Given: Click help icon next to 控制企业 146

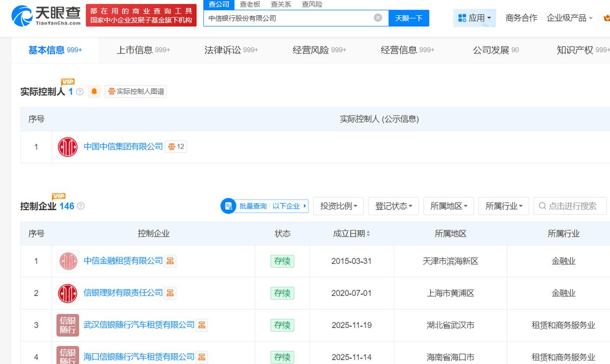Looking at the screenshot, I should tap(81, 206).
